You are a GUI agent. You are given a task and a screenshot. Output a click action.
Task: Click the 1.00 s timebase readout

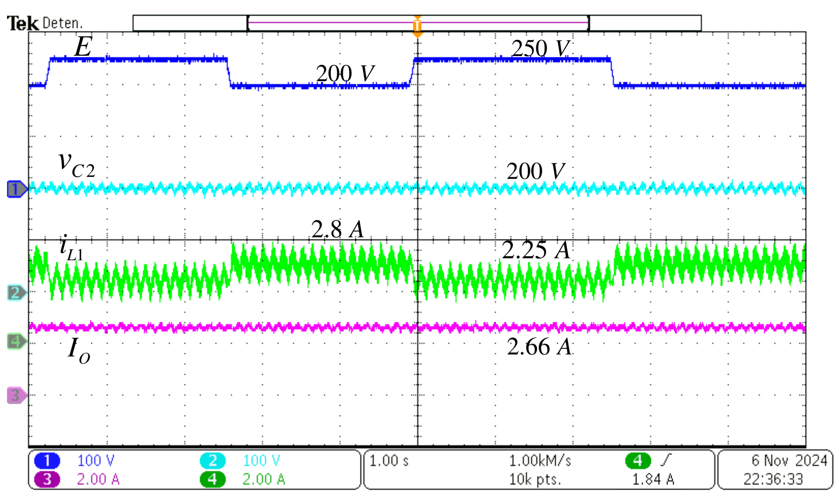click(x=389, y=461)
